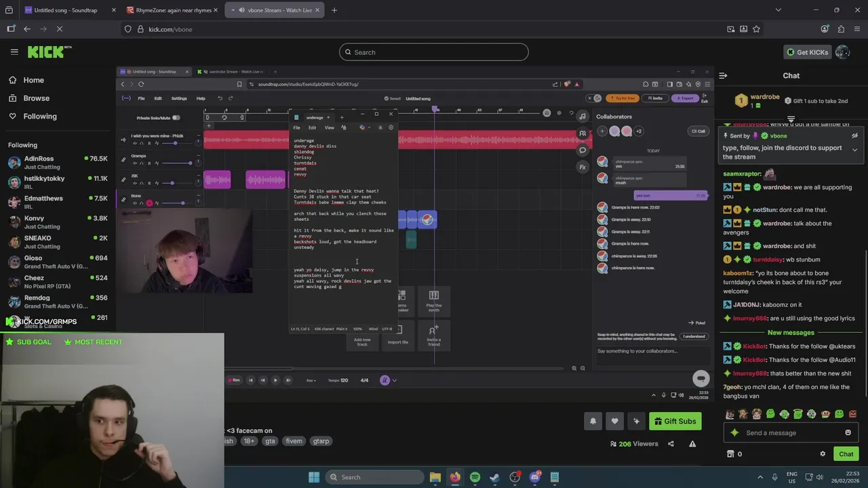
Task: Open the chat emoji picker
Action: pyautogui.click(x=848, y=432)
